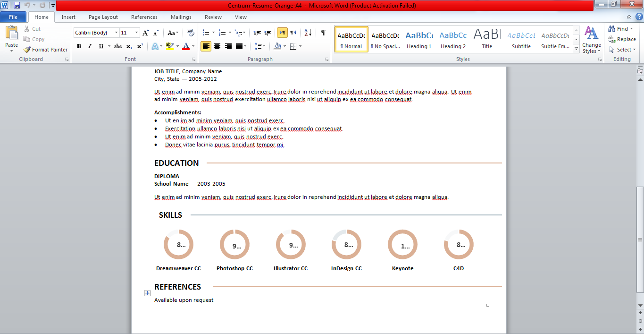The width and height of the screenshot is (644, 334).
Task: Click Undo in Quick Access Toolbar
Action: coord(27,5)
